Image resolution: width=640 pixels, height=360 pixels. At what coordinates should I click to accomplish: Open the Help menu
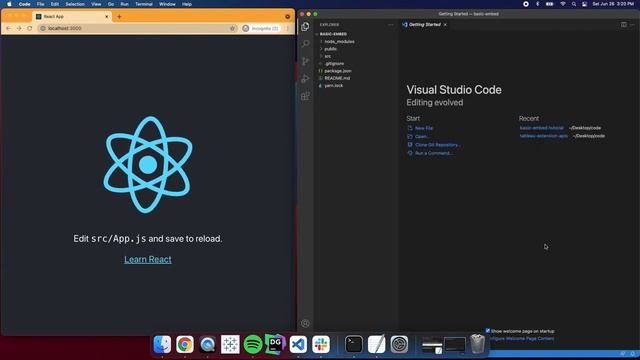tap(187, 4)
